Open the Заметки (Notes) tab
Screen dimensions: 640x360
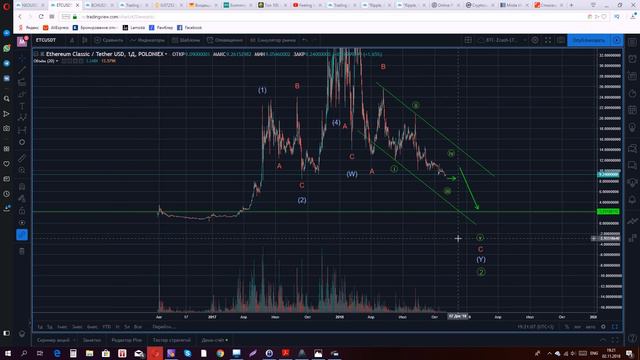coord(92,340)
